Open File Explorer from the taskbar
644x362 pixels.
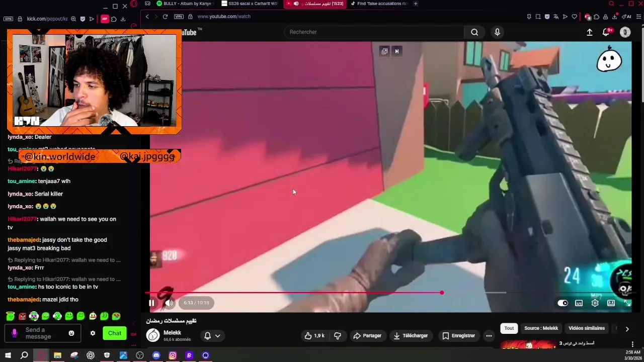pyautogui.click(x=57, y=355)
